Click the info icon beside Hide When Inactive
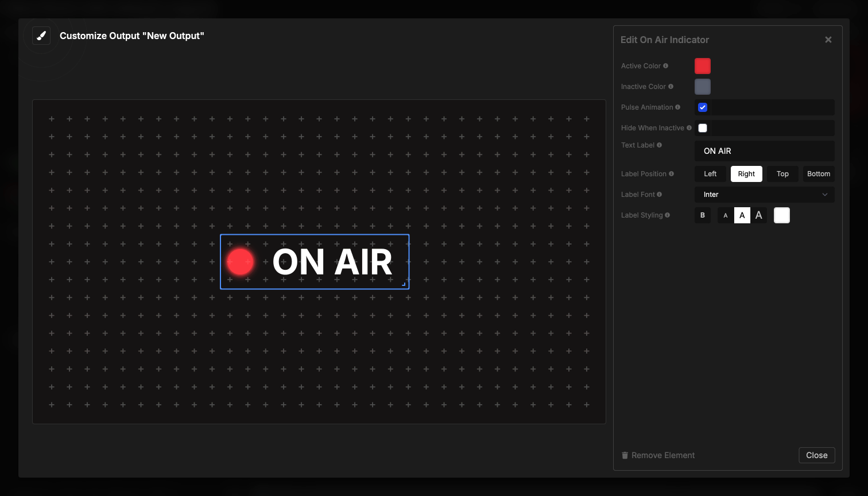 pyautogui.click(x=689, y=127)
